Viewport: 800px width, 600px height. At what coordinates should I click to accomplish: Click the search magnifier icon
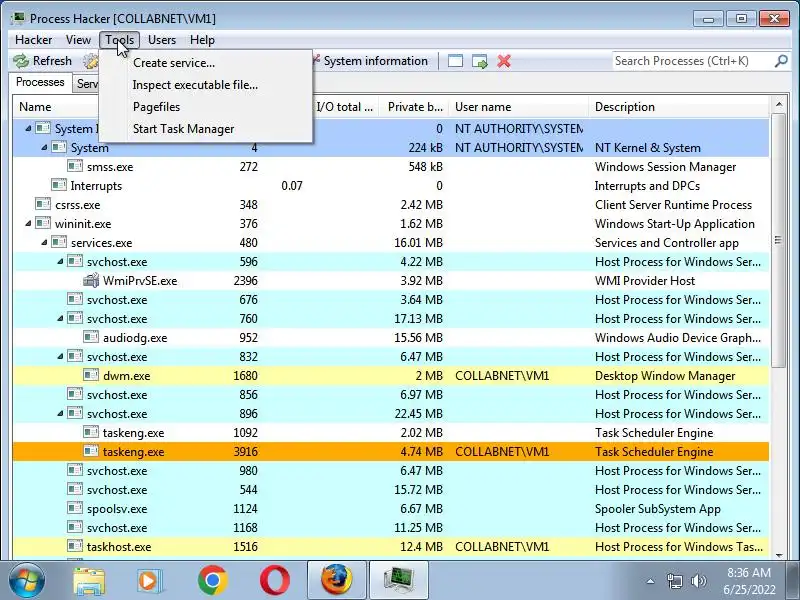coord(781,61)
